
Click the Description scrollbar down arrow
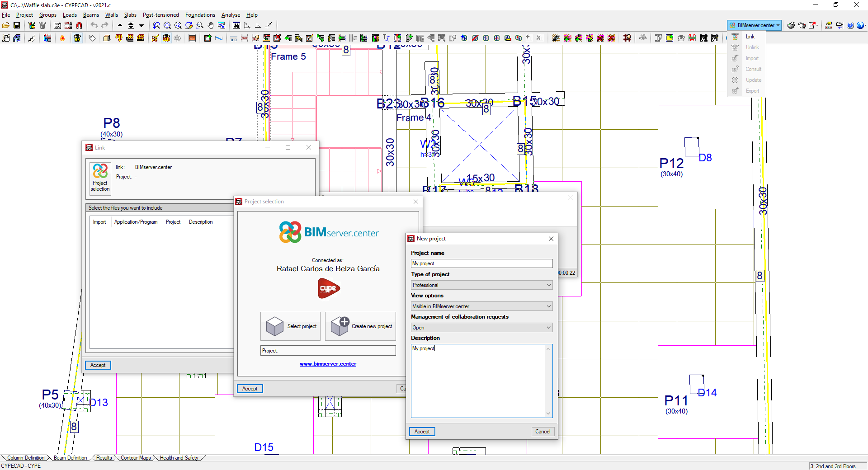(548, 413)
